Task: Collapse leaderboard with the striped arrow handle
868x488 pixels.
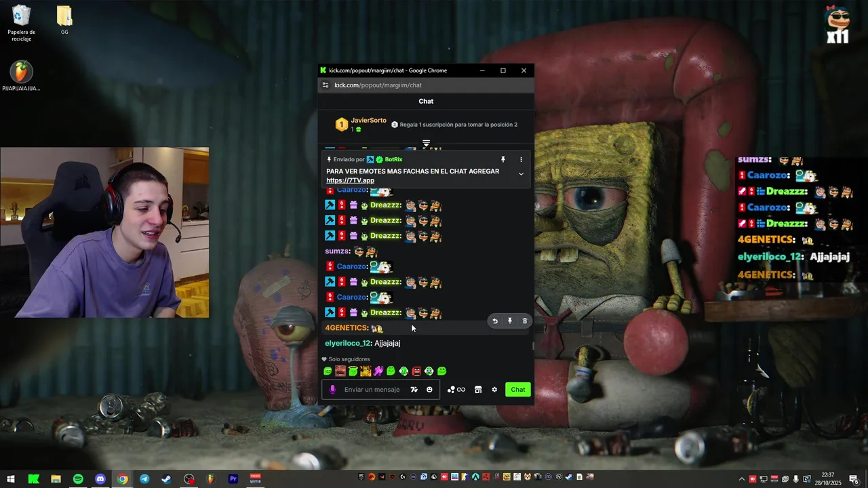Action: 426,144
